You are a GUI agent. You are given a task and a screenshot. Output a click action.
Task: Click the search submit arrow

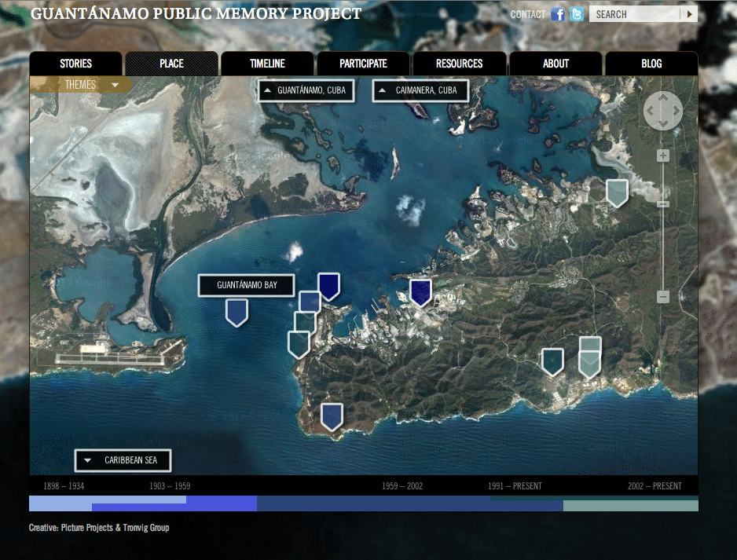[689, 14]
